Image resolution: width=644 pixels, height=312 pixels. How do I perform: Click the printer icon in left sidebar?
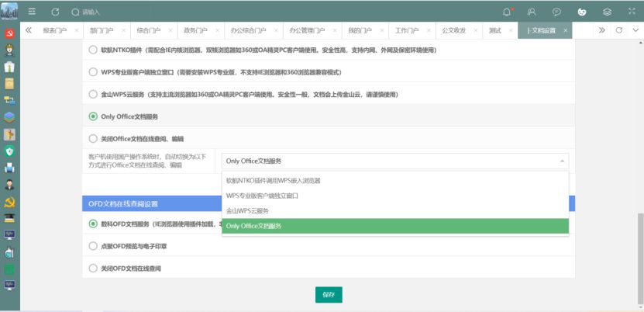(x=10, y=168)
